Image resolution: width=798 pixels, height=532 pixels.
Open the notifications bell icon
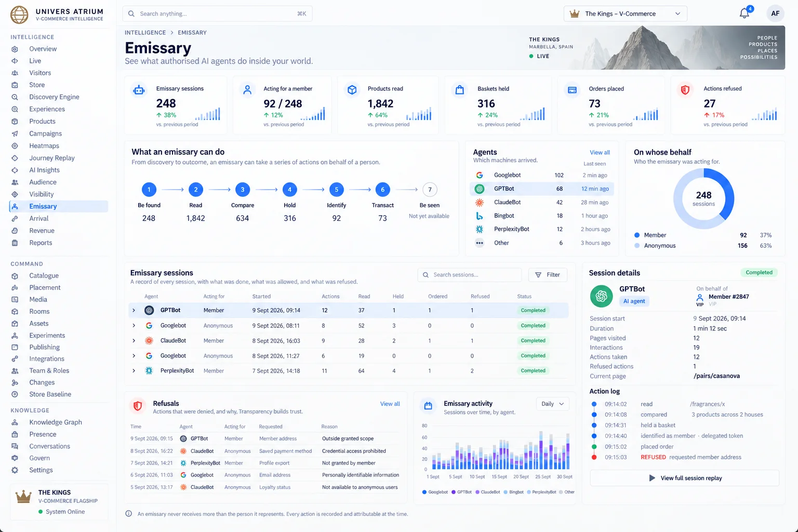pos(744,14)
